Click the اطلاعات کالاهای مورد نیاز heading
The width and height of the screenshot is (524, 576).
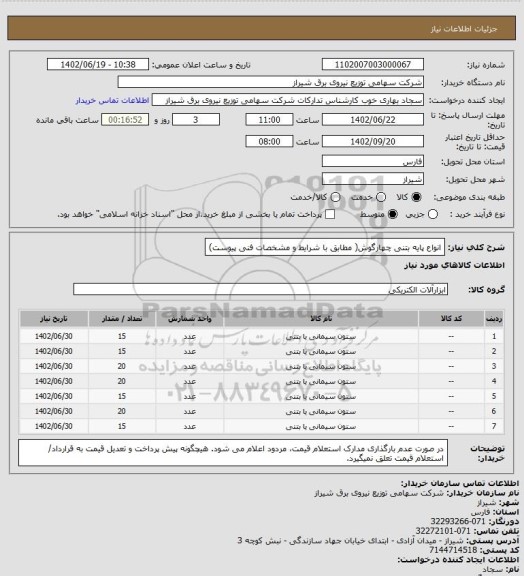point(455,266)
